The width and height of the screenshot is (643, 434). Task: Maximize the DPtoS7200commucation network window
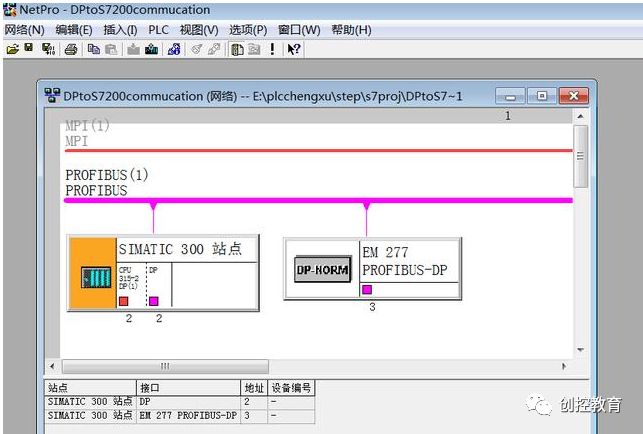tap(542, 96)
